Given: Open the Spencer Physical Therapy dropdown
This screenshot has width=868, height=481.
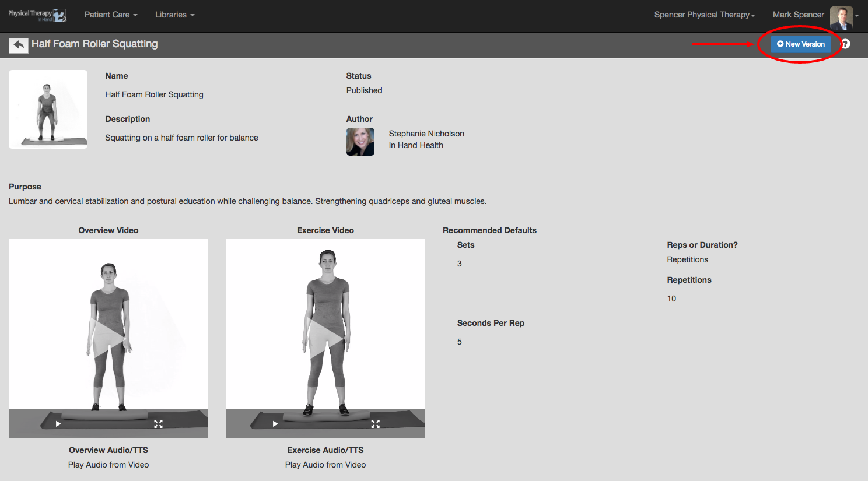Looking at the screenshot, I should (704, 15).
